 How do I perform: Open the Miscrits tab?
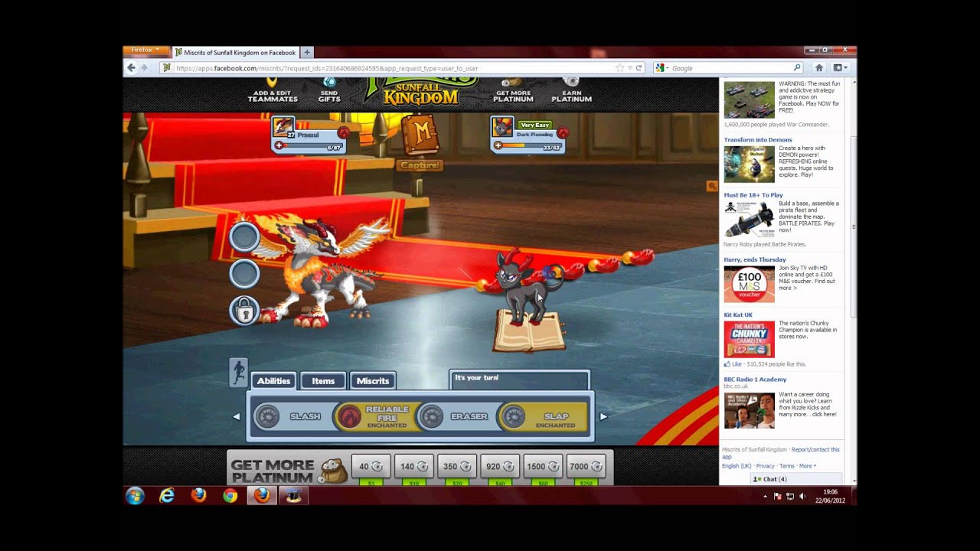(x=373, y=381)
